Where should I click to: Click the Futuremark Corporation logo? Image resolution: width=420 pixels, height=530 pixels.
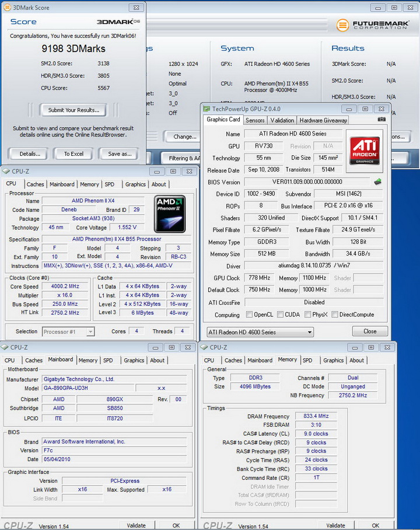[372, 25]
